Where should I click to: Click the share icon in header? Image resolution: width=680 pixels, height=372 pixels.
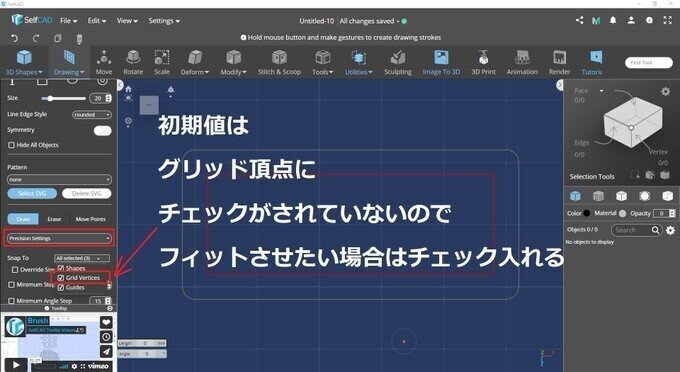pyautogui.click(x=579, y=20)
